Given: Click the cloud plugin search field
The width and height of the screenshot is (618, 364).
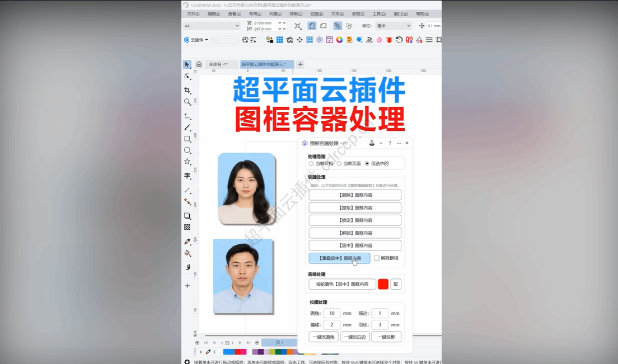Looking at the screenshot, I should (225, 40).
